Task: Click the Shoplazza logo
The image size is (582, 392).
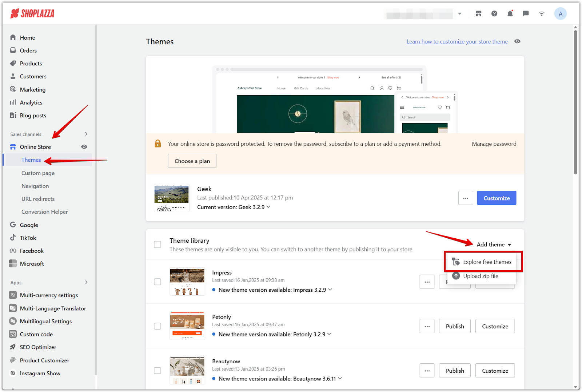Action: (x=32, y=14)
